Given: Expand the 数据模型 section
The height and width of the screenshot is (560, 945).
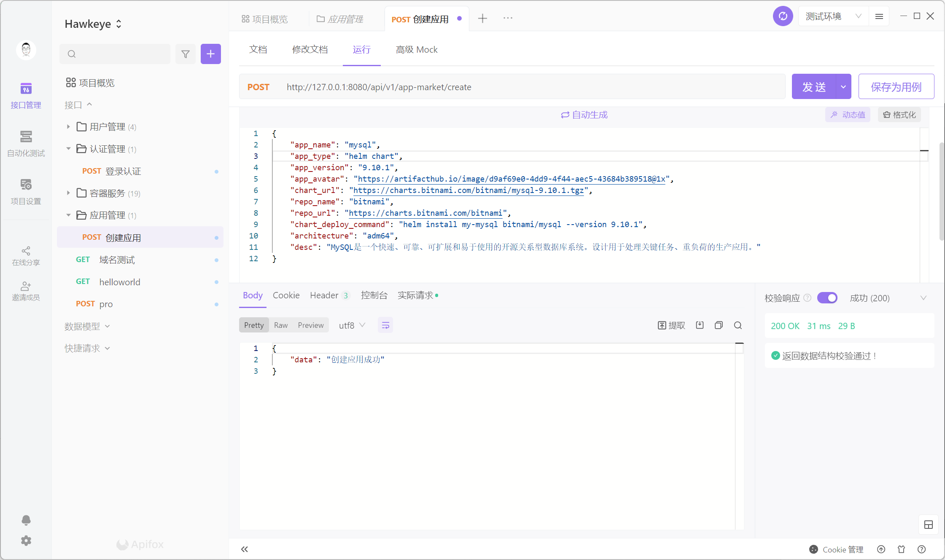Looking at the screenshot, I should click(x=87, y=326).
